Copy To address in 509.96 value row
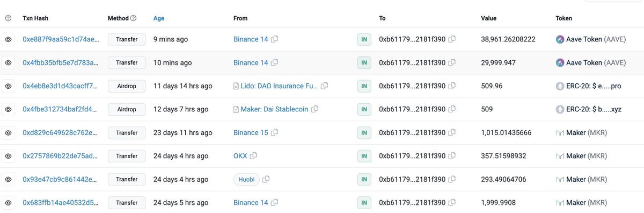This screenshot has width=644, height=213. click(x=452, y=86)
